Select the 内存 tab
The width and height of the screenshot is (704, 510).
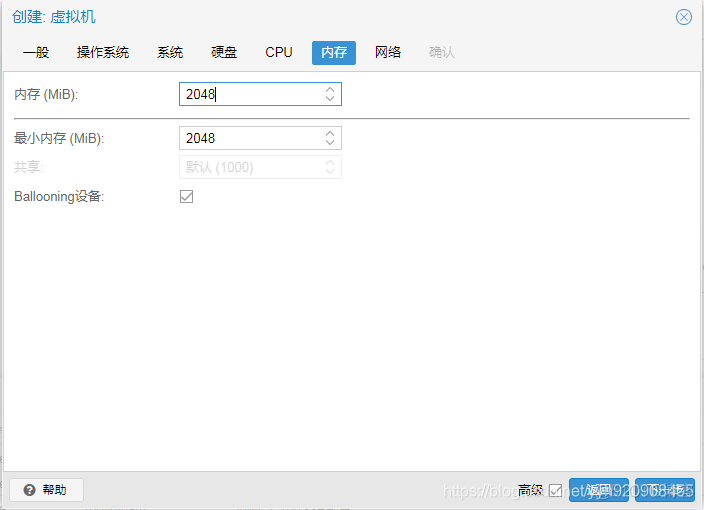click(x=334, y=53)
